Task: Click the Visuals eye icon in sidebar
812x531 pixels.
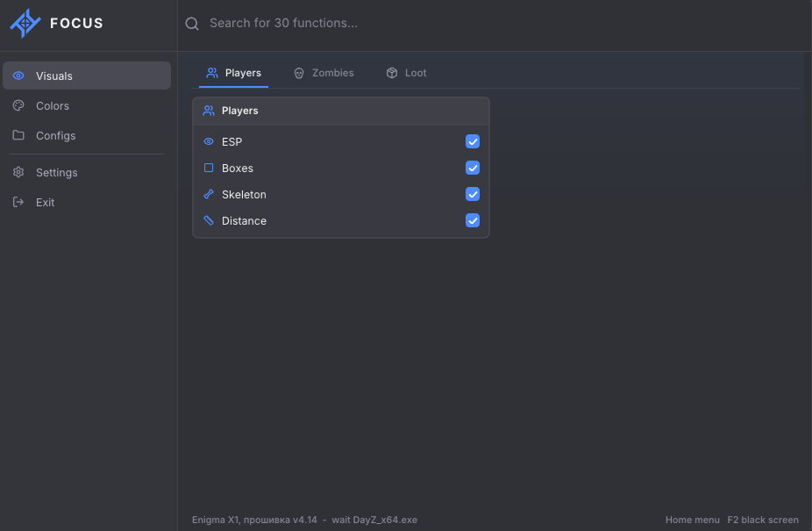Action: (x=18, y=75)
